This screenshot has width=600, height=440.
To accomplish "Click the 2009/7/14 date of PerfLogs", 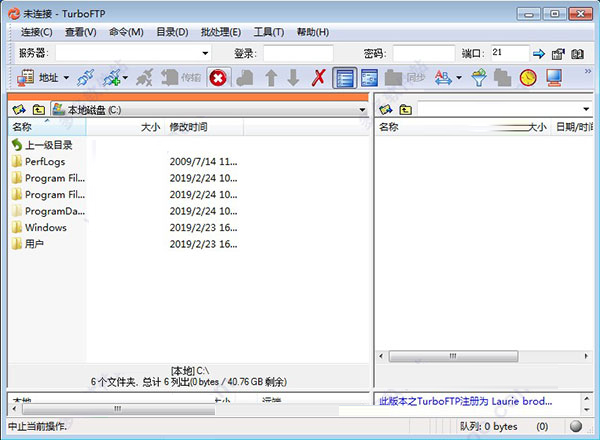I will (x=203, y=161).
